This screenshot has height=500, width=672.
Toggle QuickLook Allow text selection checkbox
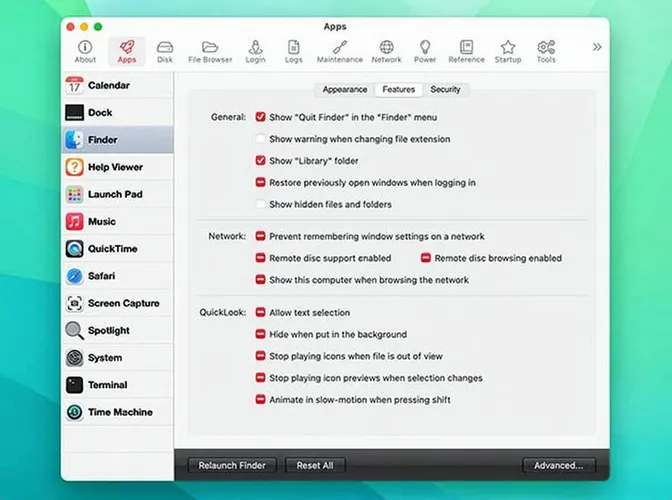click(260, 312)
